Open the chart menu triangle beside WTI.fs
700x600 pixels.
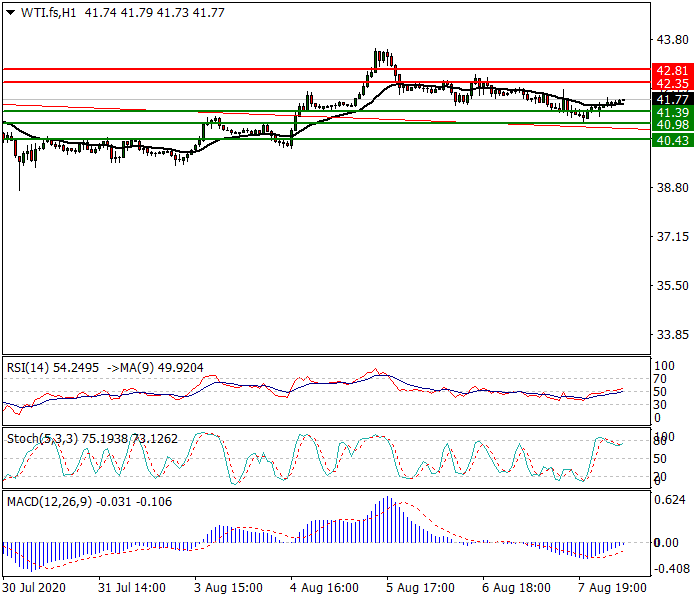coord(11,13)
